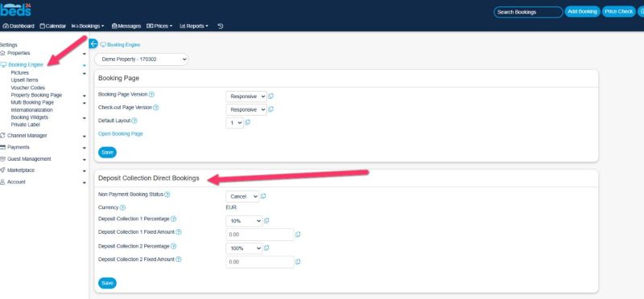
Task: Click the Booking Engine breadcrumb link
Action: click(x=120, y=45)
